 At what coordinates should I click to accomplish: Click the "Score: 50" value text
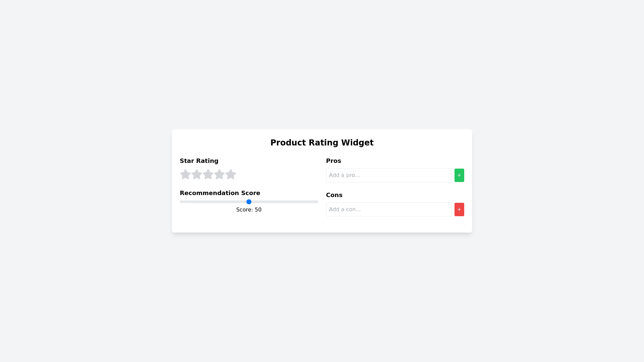[x=249, y=210]
